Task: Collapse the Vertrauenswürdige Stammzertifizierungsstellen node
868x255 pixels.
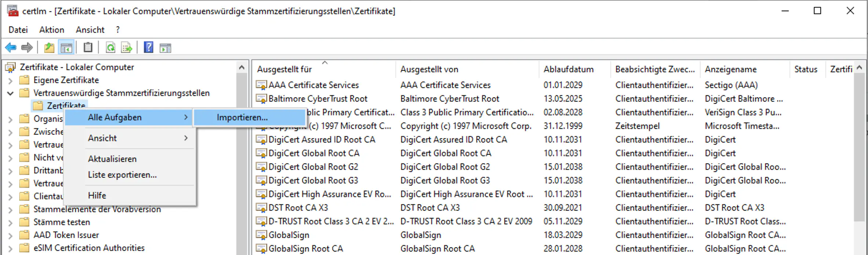Action: click(x=10, y=93)
